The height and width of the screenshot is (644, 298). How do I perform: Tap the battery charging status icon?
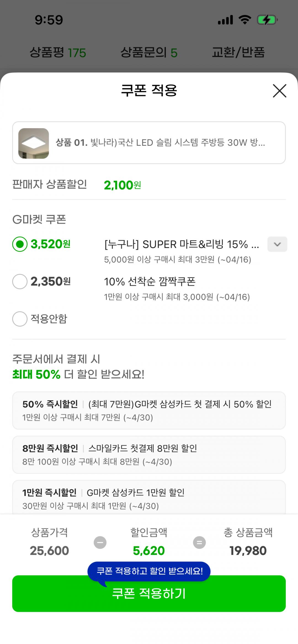click(267, 20)
